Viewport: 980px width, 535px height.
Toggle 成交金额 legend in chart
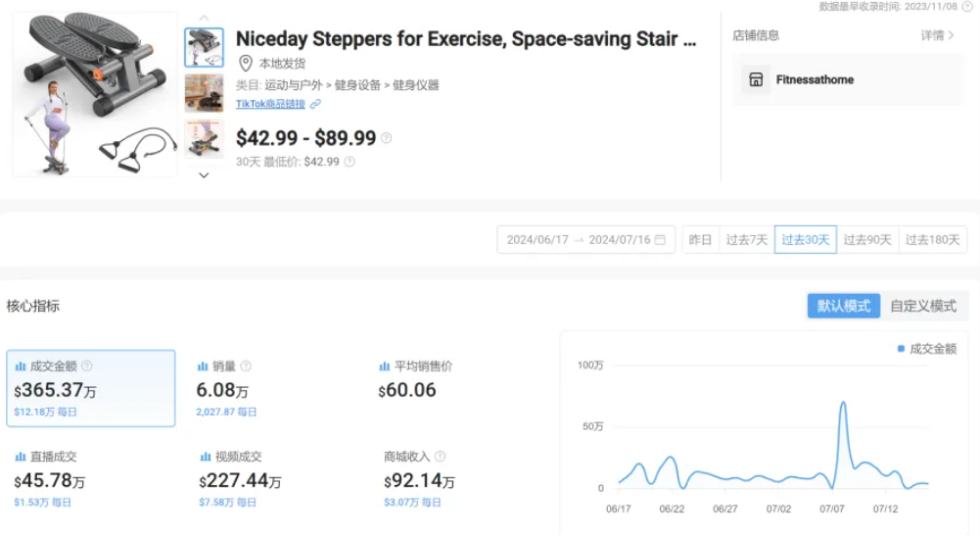(x=926, y=348)
